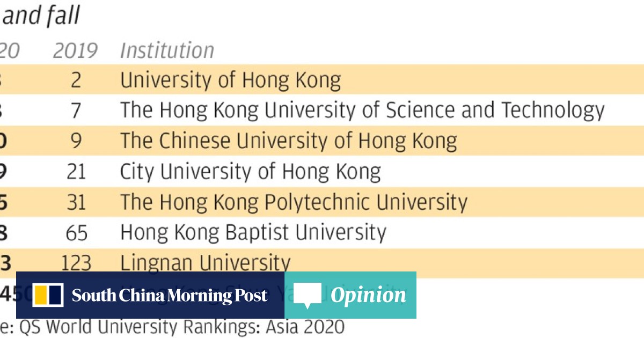Select 2019 rank 65 for Baptist University
The image size is (644, 338).
[x=76, y=233]
